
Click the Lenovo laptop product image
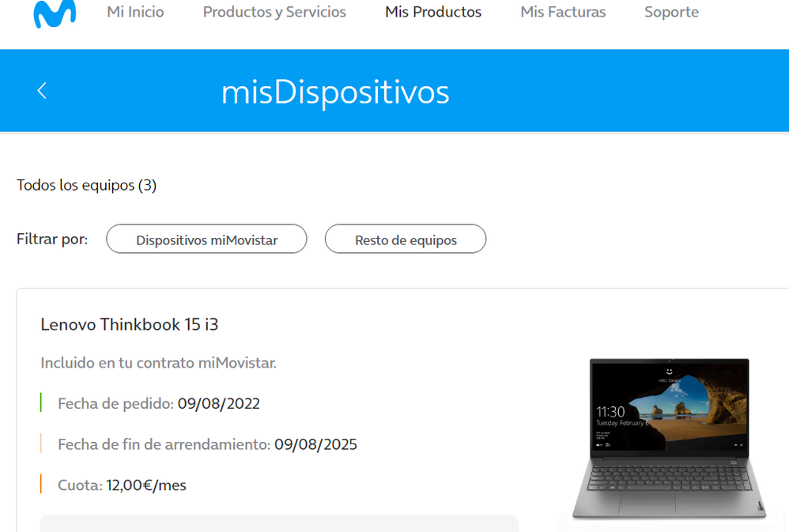click(x=670, y=439)
